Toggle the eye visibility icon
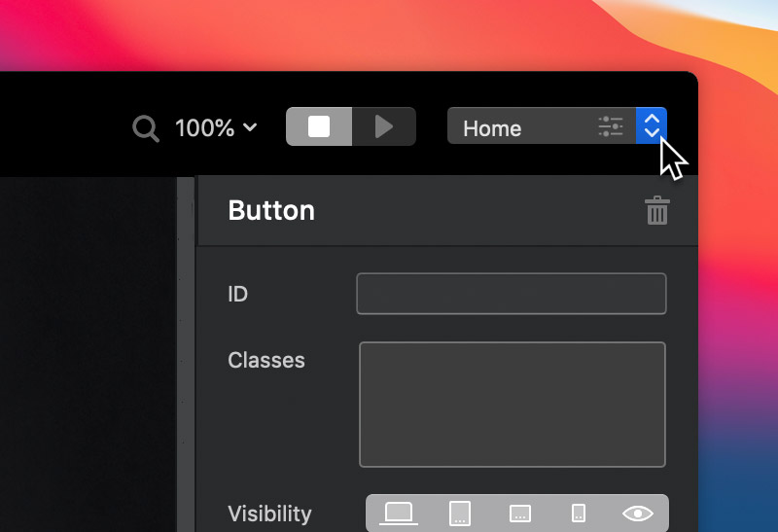The image size is (778, 532). tap(638, 514)
